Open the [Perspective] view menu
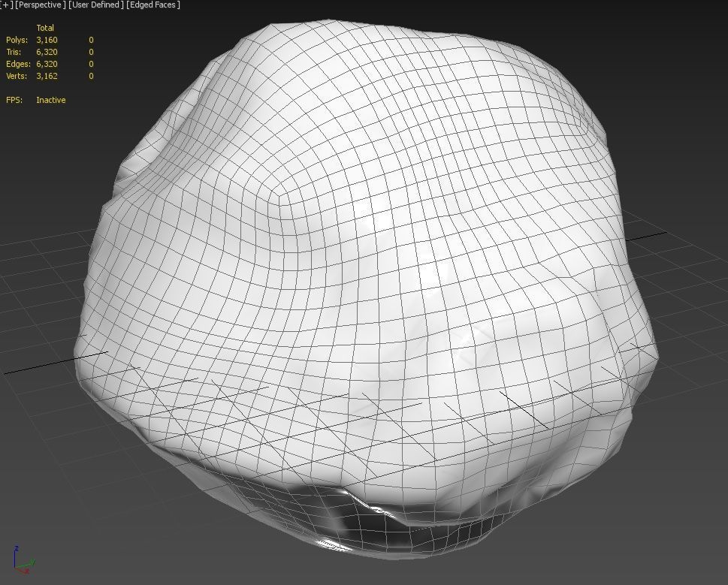The width and height of the screenshot is (728, 585). [41, 5]
